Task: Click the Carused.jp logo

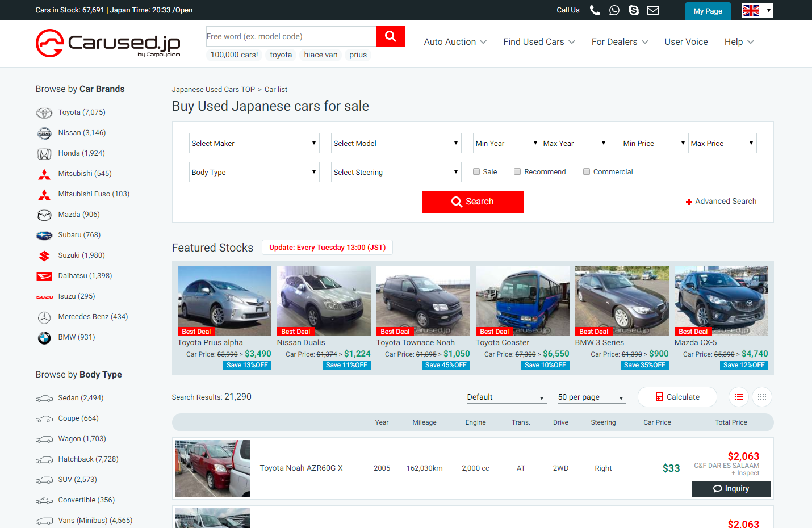Action: 108,43
